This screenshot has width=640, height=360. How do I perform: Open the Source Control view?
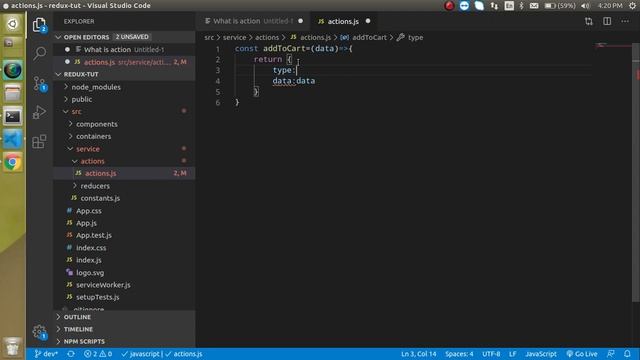pyautogui.click(x=39, y=83)
